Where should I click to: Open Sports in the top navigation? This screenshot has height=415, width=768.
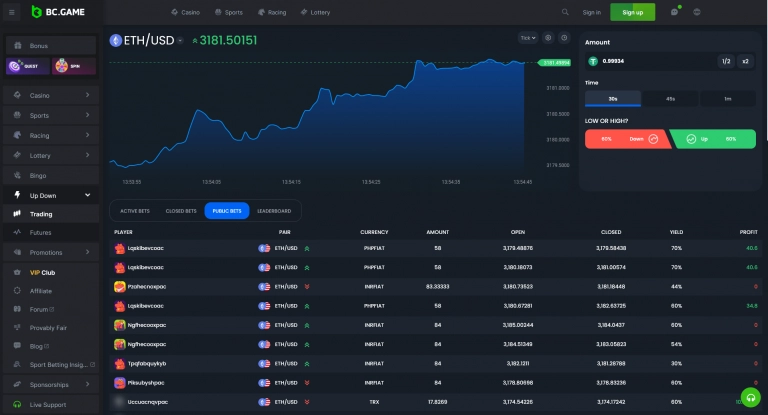(229, 12)
